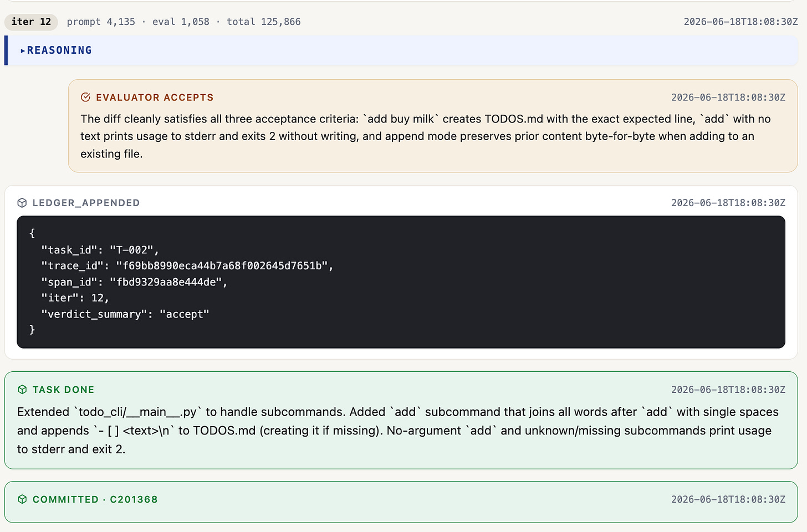Image resolution: width=807 pixels, height=532 pixels.
Task: Click the LEDGER_APPENDED heading
Action: [x=86, y=203]
